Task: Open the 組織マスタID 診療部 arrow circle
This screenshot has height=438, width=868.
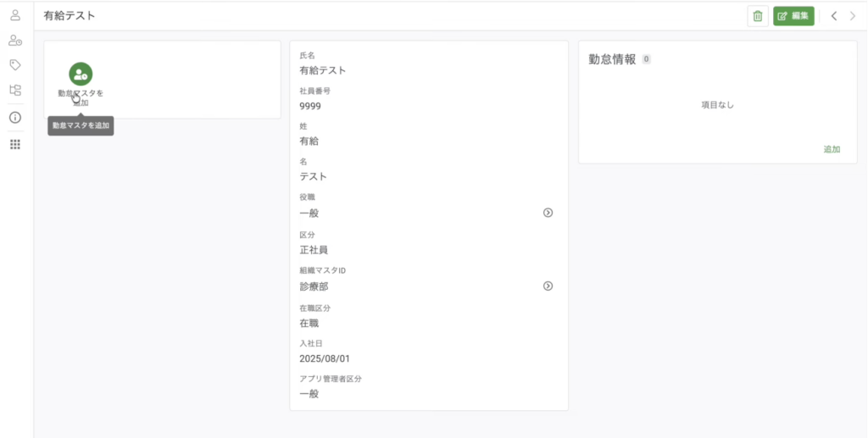Action: point(548,286)
